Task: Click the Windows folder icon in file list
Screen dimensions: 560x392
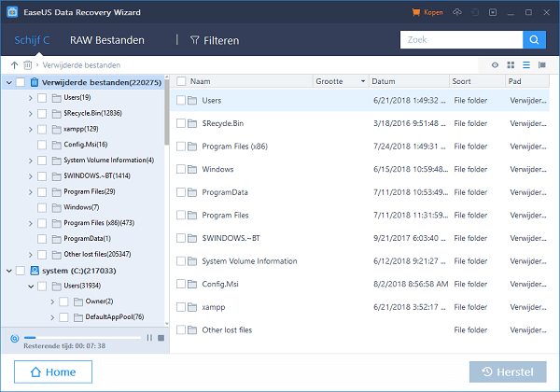Action: click(192, 169)
